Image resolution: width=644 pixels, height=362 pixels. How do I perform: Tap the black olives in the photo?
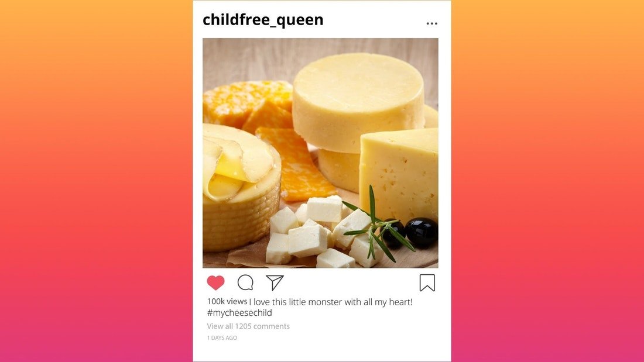click(411, 233)
